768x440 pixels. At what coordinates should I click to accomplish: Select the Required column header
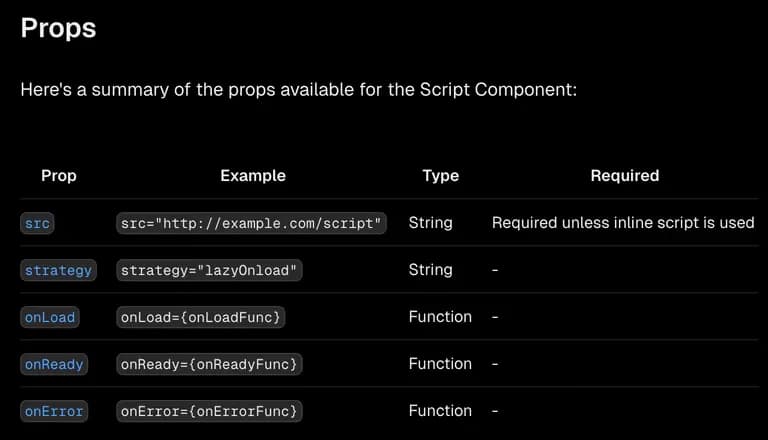click(x=624, y=175)
